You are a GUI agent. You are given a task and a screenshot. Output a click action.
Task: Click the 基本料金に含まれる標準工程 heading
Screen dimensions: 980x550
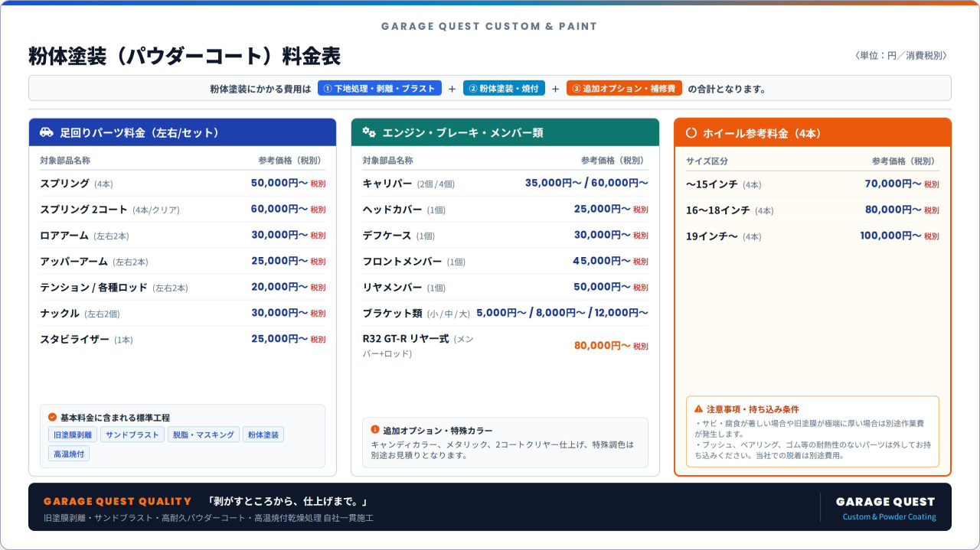pos(115,418)
